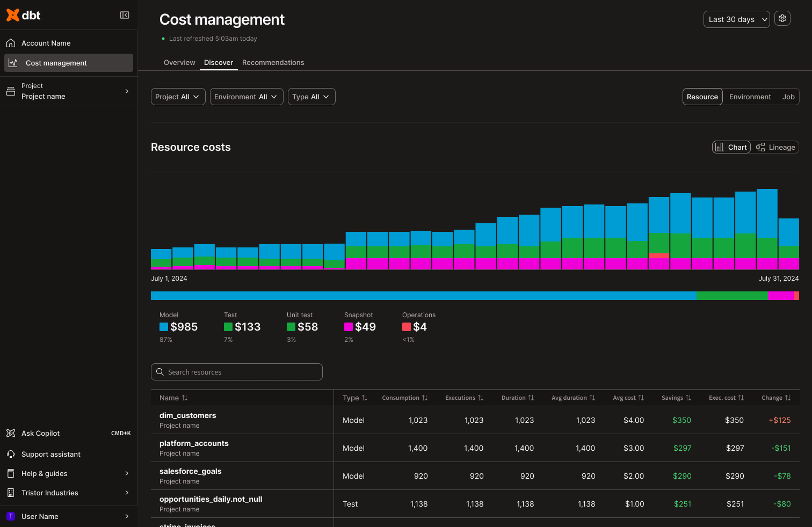This screenshot has width=812, height=527.
Task: Click the Savings value for salesforce_goals
Action: point(682,476)
